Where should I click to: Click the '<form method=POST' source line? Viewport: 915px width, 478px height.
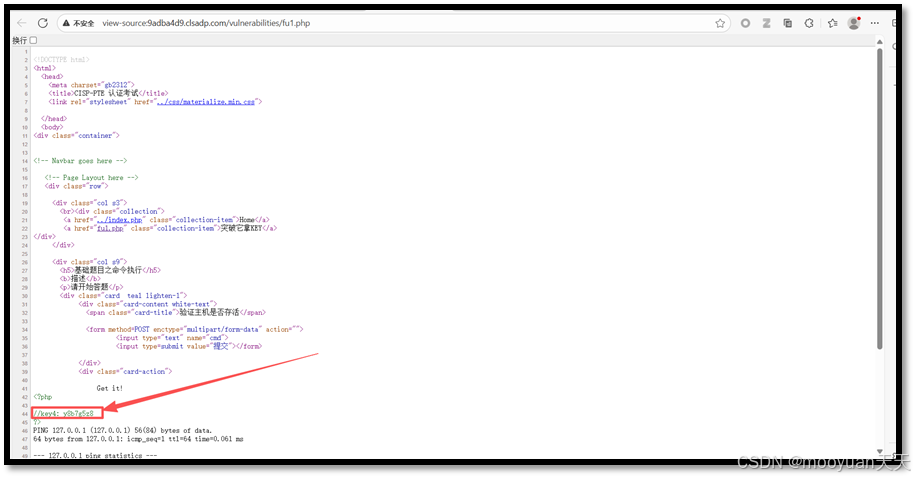coord(195,329)
